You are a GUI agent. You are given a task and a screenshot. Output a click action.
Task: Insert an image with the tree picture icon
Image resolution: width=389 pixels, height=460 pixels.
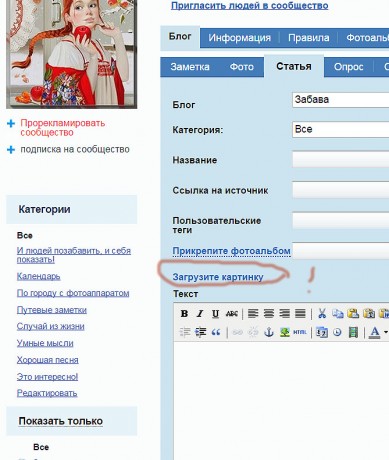click(284, 332)
